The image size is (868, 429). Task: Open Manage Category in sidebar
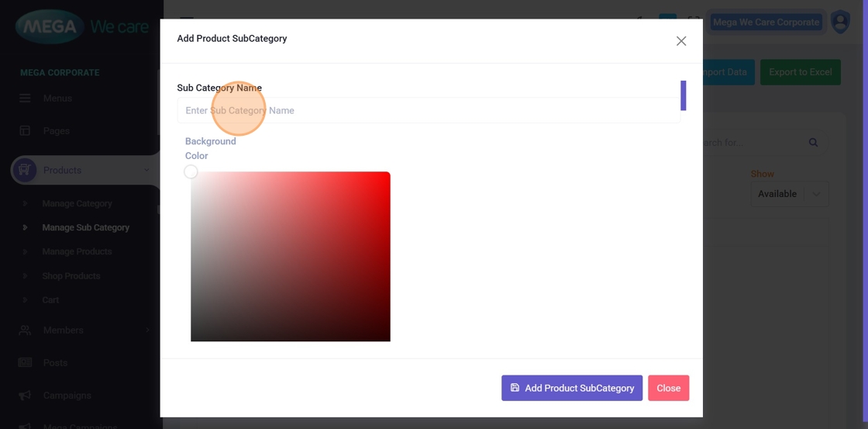77,204
